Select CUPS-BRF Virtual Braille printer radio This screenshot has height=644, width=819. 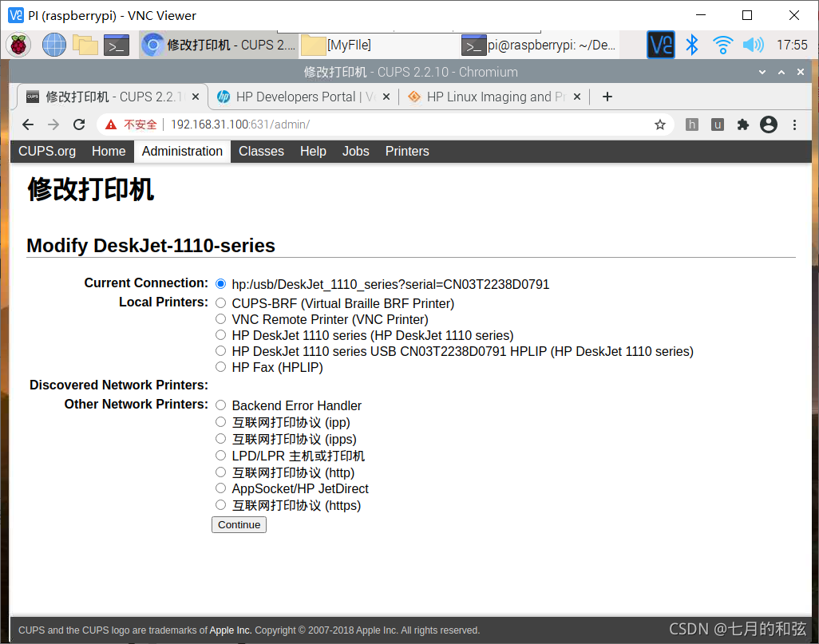(x=221, y=303)
